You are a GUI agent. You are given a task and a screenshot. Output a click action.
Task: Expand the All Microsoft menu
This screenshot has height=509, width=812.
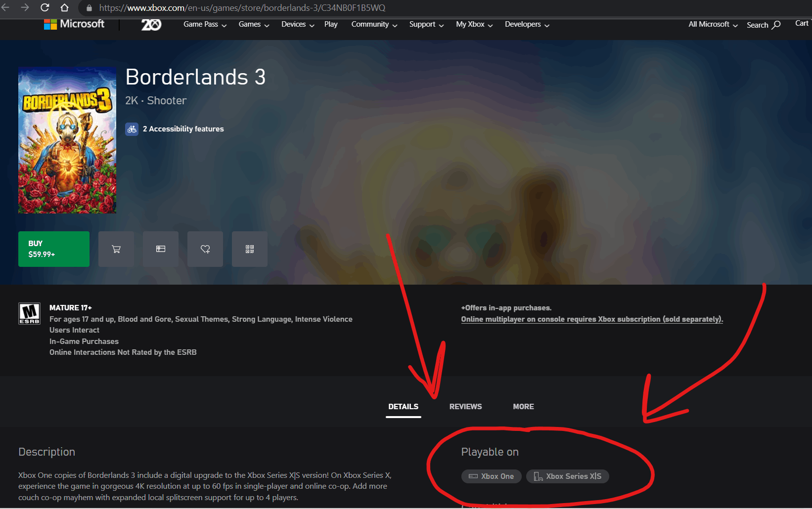pos(713,24)
